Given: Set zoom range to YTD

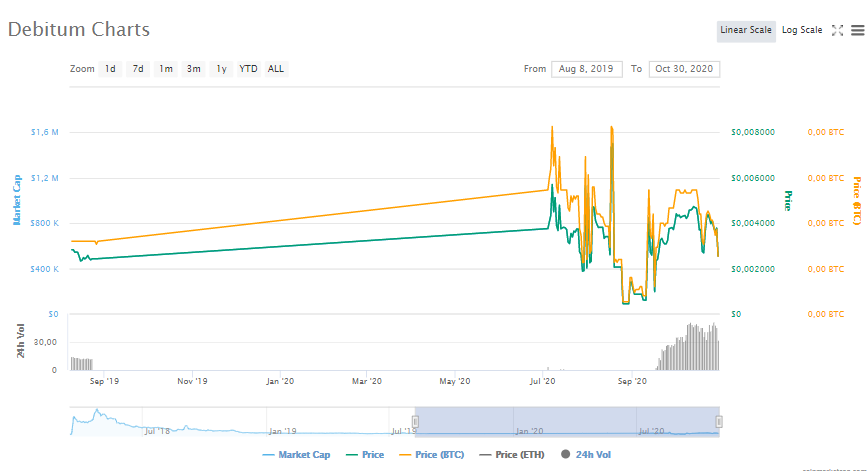Looking at the screenshot, I should [248, 69].
